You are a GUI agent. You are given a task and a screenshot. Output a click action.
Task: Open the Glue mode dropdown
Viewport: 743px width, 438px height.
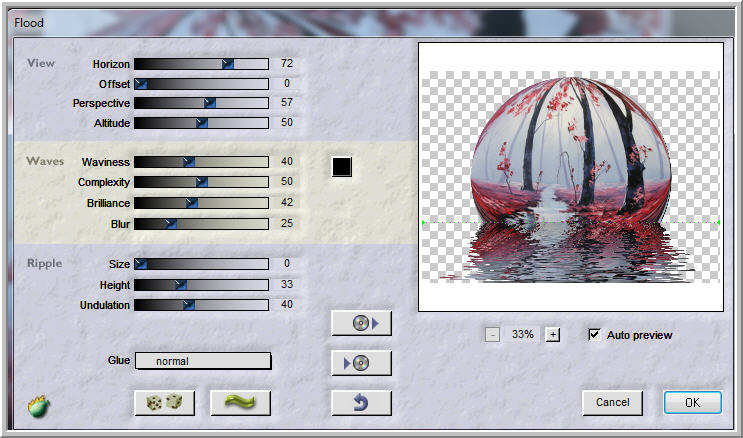click(x=203, y=361)
